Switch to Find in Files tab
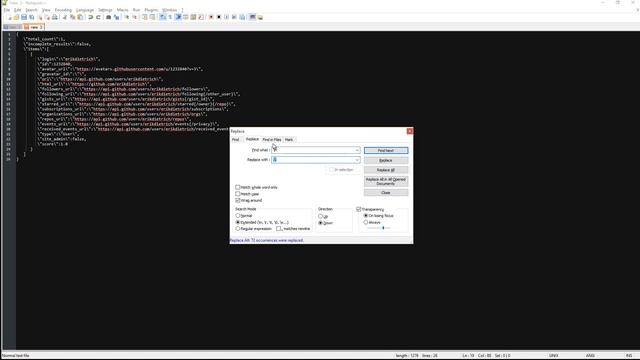 pyautogui.click(x=272, y=140)
